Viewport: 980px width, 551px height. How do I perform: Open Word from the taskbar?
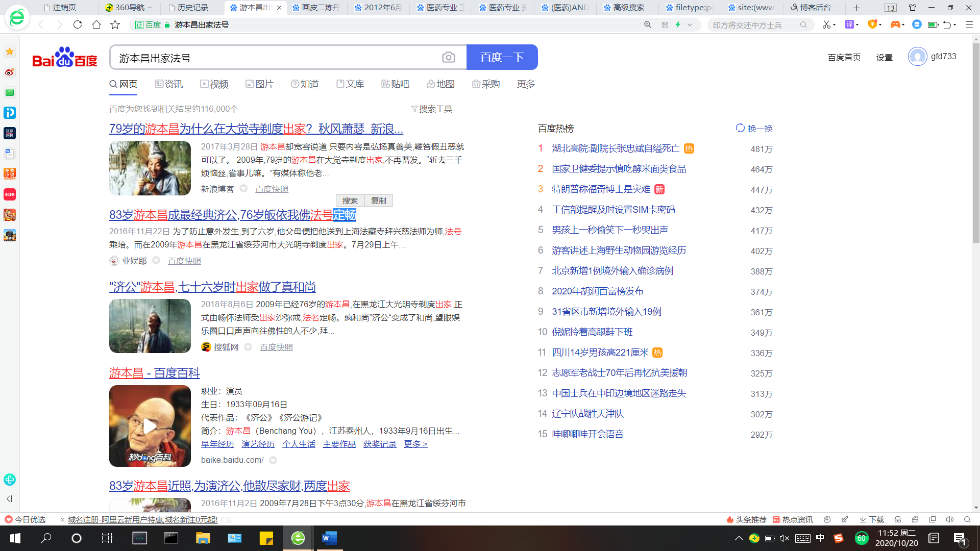pos(329,538)
